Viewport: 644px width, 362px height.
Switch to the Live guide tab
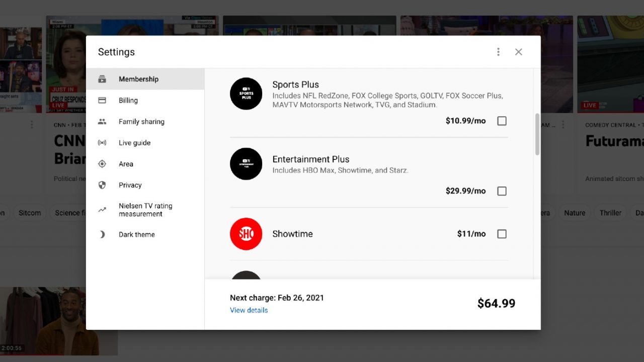134,143
